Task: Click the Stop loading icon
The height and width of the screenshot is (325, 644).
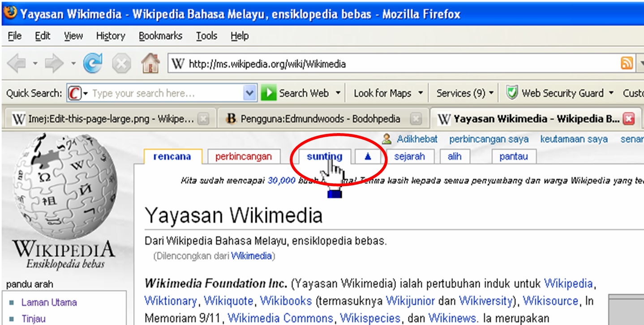Action: (x=121, y=64)
